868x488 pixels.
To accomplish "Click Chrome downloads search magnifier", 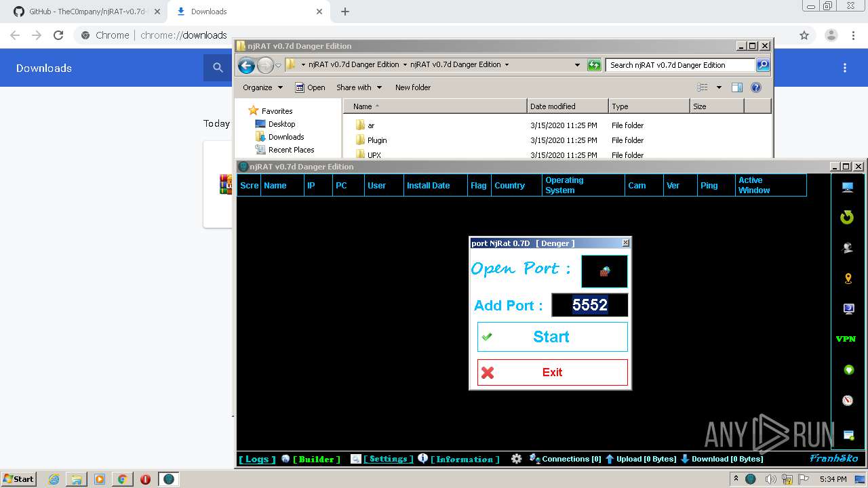I will 218,68.
